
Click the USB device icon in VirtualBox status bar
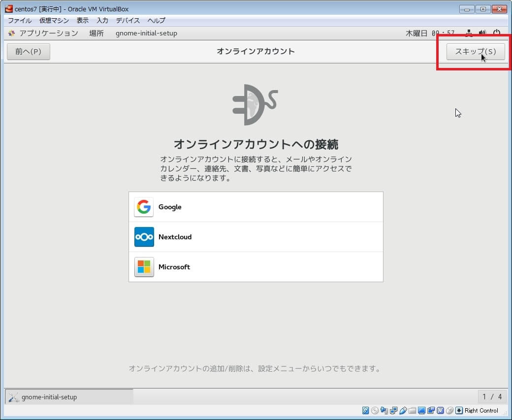[403, 411]
